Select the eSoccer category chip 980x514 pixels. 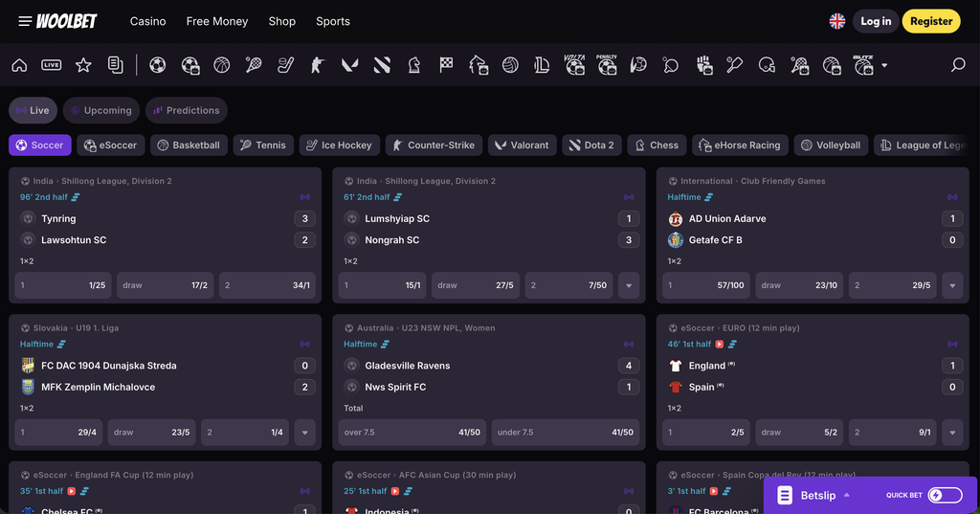[x=111, y=145]
